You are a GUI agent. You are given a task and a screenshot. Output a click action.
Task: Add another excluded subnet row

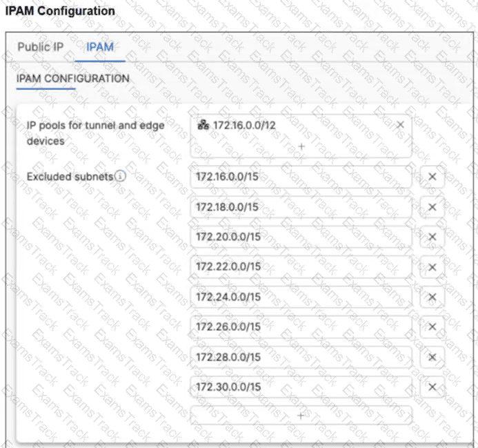click(301, 416)
